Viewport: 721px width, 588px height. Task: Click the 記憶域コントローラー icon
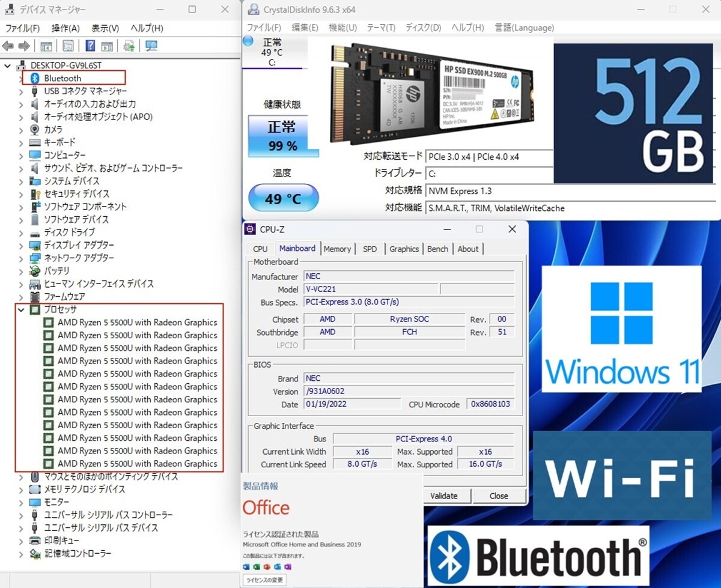(x=35, y=553)
